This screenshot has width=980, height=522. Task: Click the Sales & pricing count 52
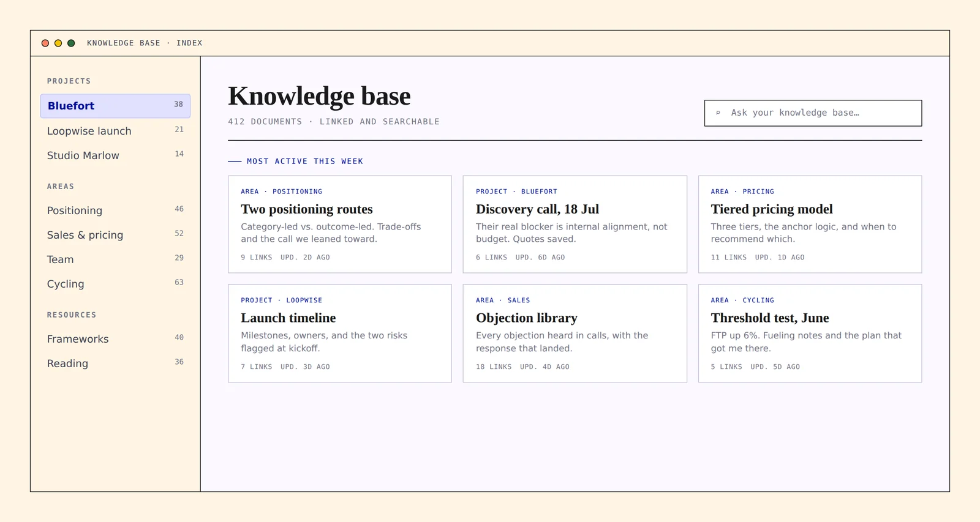pos(179,234)
